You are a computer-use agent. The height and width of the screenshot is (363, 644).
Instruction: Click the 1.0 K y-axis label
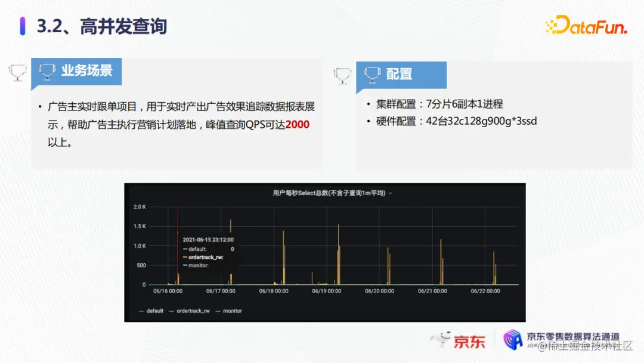pyautogui.click(x=140, y=246)
